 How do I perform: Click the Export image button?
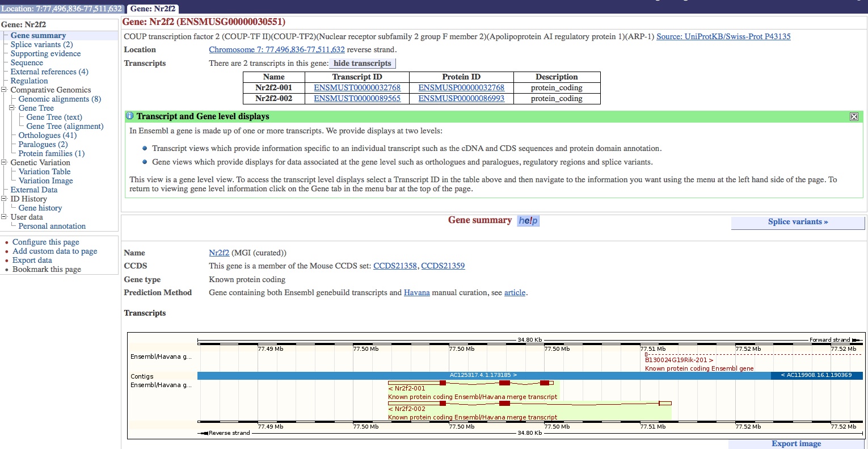(796, 444)
